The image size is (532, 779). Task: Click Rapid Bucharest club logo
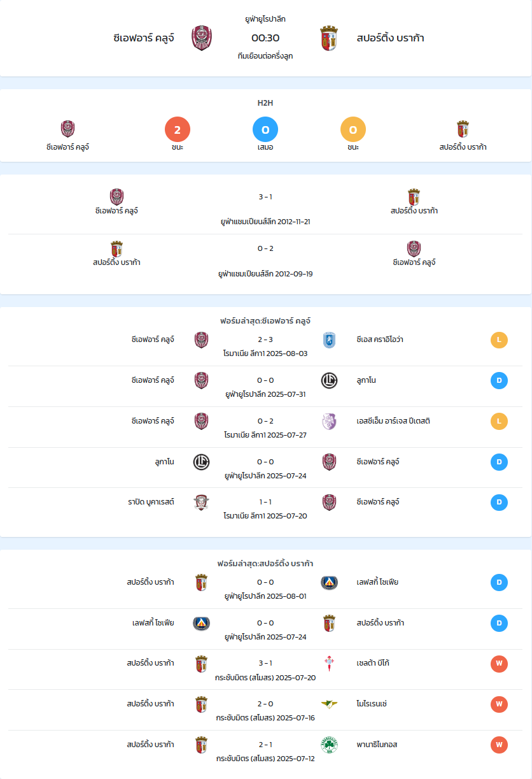coord(202,503)
